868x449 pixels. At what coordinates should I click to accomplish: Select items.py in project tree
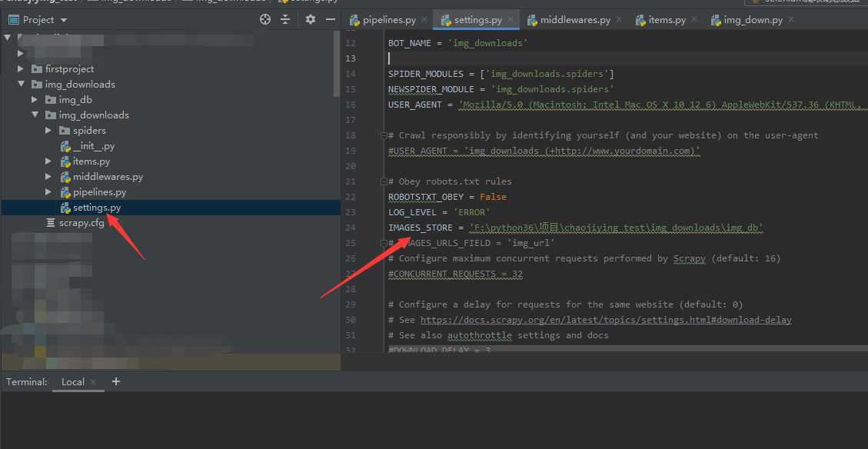(91, 161)
